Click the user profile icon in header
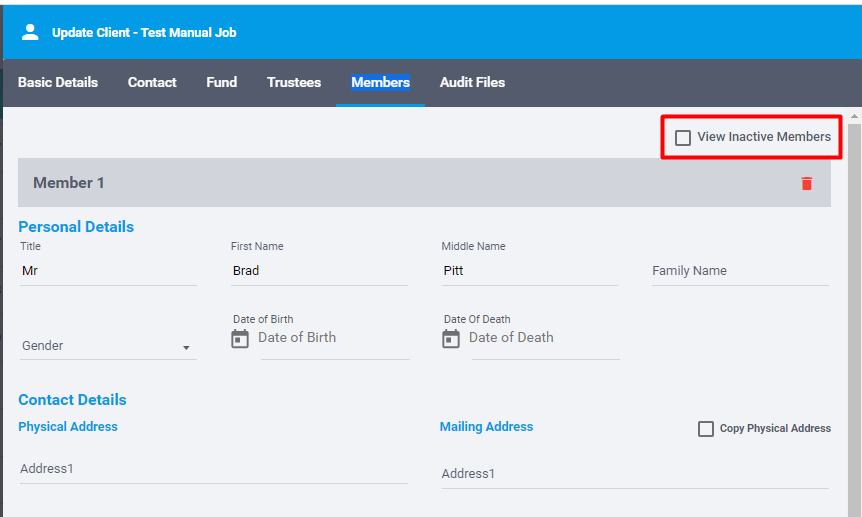 coord(30,32)
